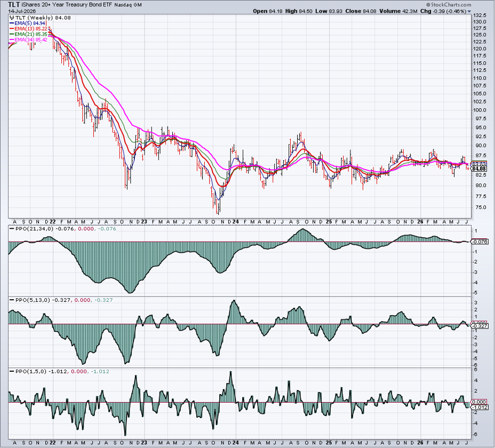The width and height of the screenshot is (495, 448).
Task: Select the iShares 20+ Year Treasury Bond ETF name
Action: click(67, 5)
